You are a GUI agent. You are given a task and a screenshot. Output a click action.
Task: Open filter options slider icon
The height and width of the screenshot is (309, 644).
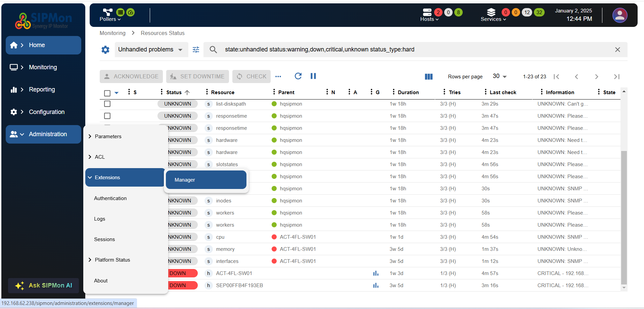[x=196, y=50]
